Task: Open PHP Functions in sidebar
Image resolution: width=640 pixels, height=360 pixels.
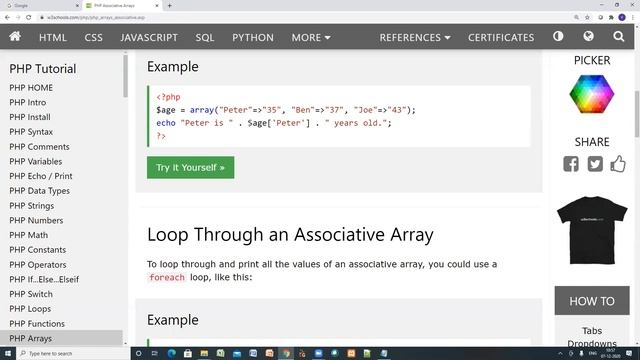Action: pyautogui.click(x=37, y=323)
